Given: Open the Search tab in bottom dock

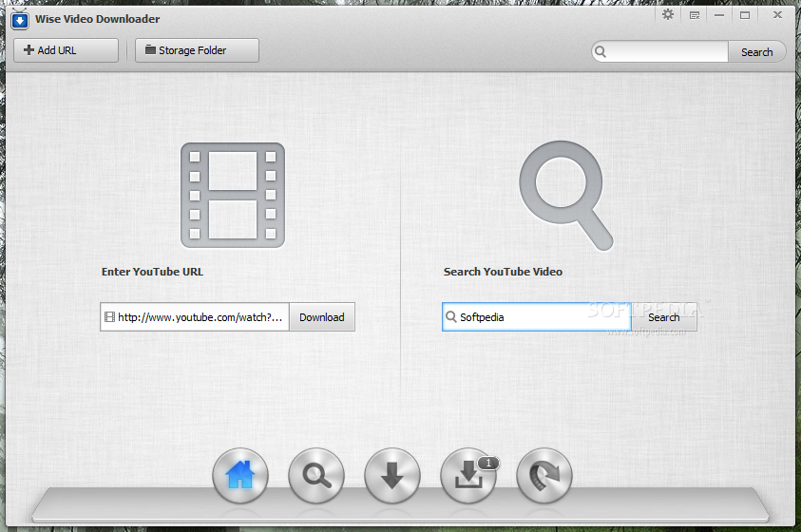Looking at the screenshot, I should pyautogui.click(x=316, y=475).
